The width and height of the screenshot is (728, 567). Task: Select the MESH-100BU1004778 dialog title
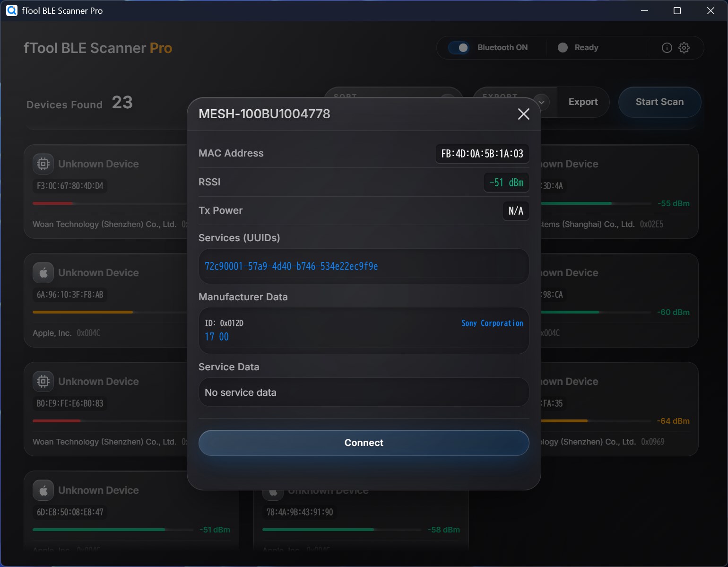pos(265,113)
